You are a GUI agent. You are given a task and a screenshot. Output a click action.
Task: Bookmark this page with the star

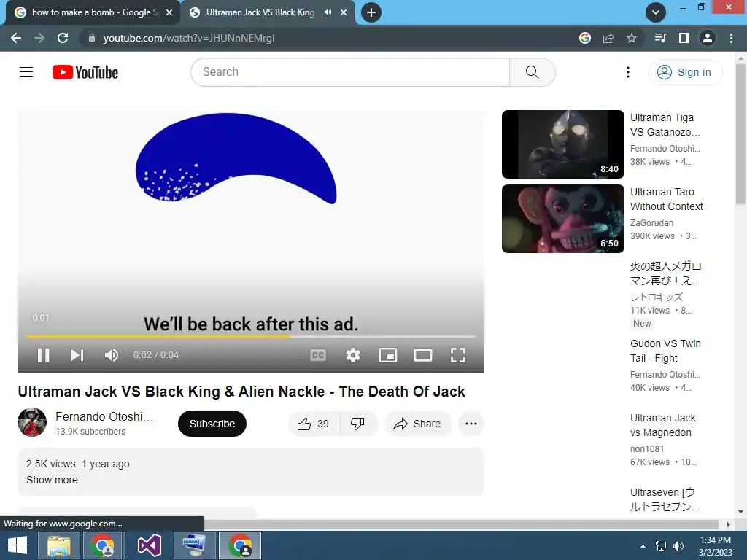[x=632, y=38]
